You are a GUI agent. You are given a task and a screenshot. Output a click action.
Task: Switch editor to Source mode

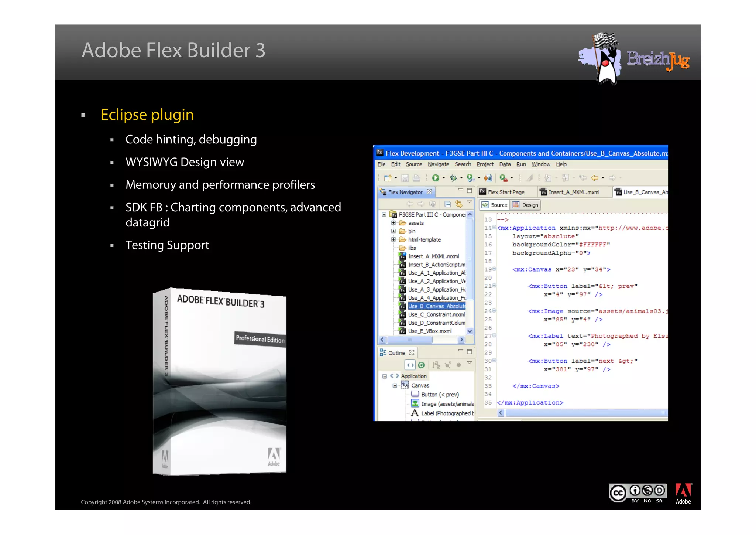click(x=495, y=205)
